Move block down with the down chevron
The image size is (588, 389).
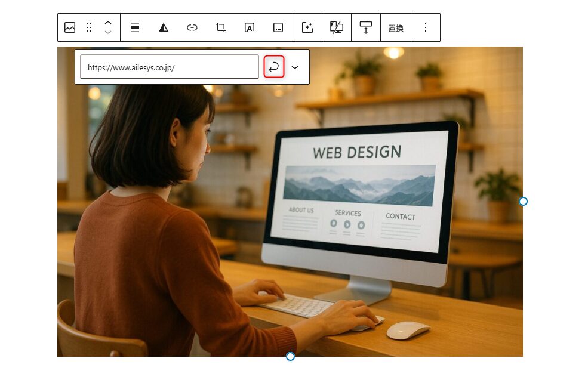point(108,32)
